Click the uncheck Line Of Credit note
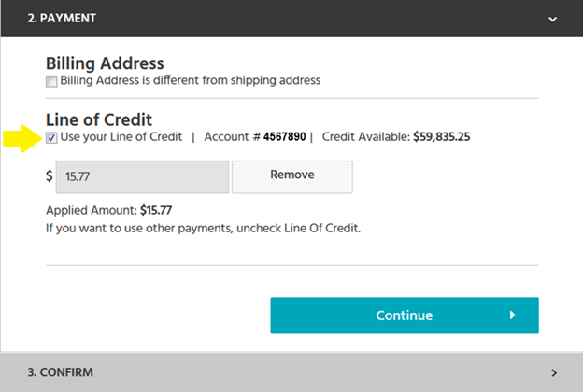Viewport: 583px width, 392px height. (203, 228)
